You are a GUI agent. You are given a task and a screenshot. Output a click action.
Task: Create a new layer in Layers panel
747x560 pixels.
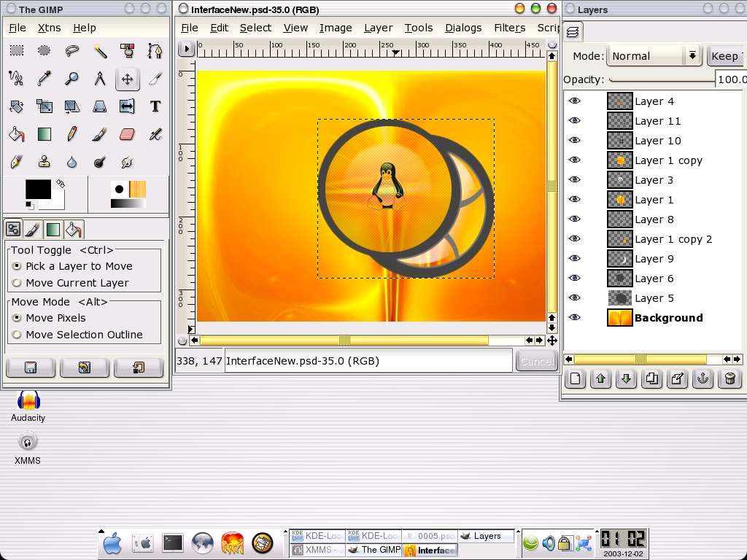575,379
